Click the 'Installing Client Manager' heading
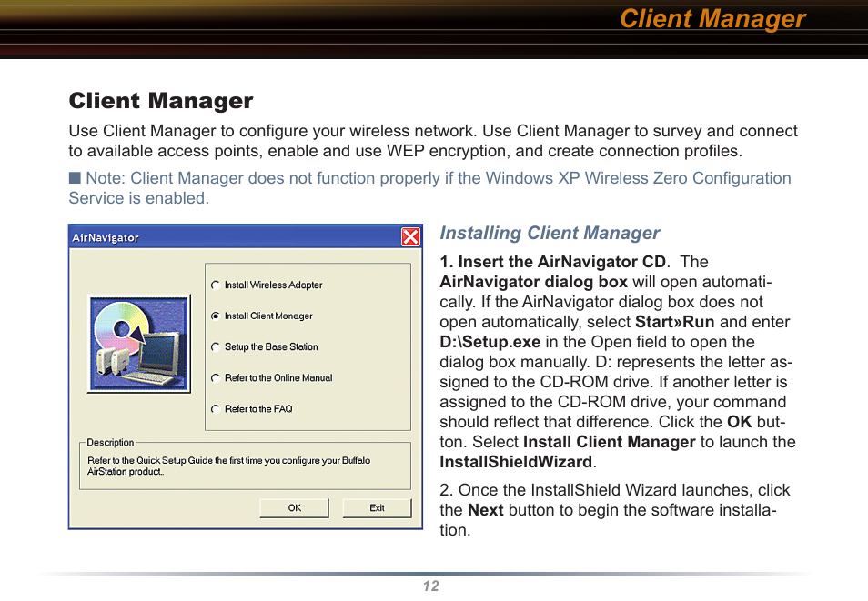 (x=550, y=233)
